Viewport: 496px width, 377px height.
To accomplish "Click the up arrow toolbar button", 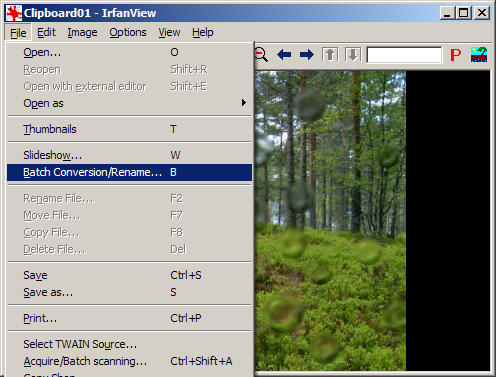I will pyautogui.click(x=330, y=54).
